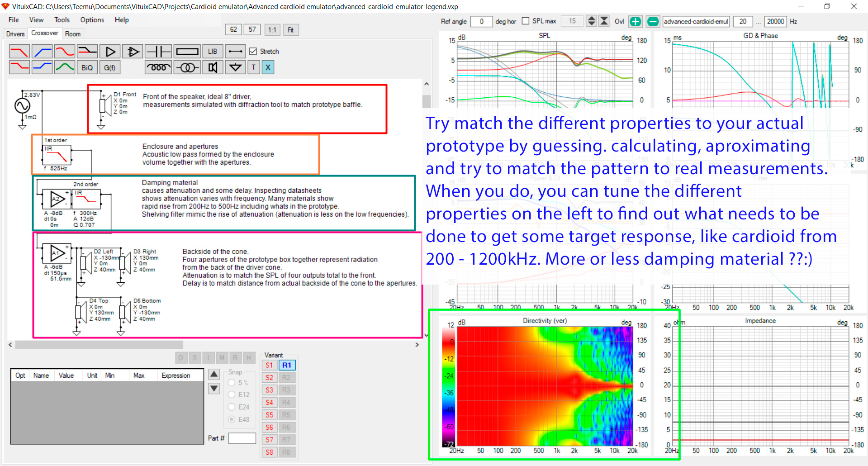Click the directivity color scale bar
Image resolution: width=868 pixels, height=466 pixels.
[x=448, y=386]
